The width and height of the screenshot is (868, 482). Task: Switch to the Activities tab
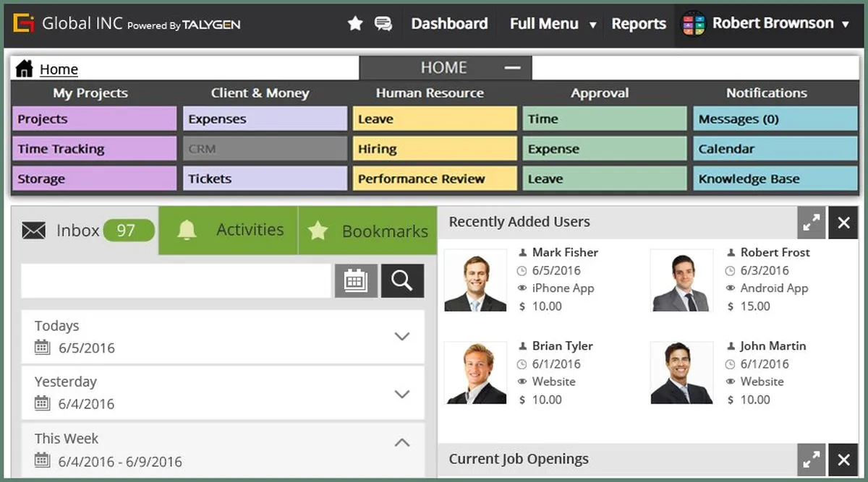point(228,231)
